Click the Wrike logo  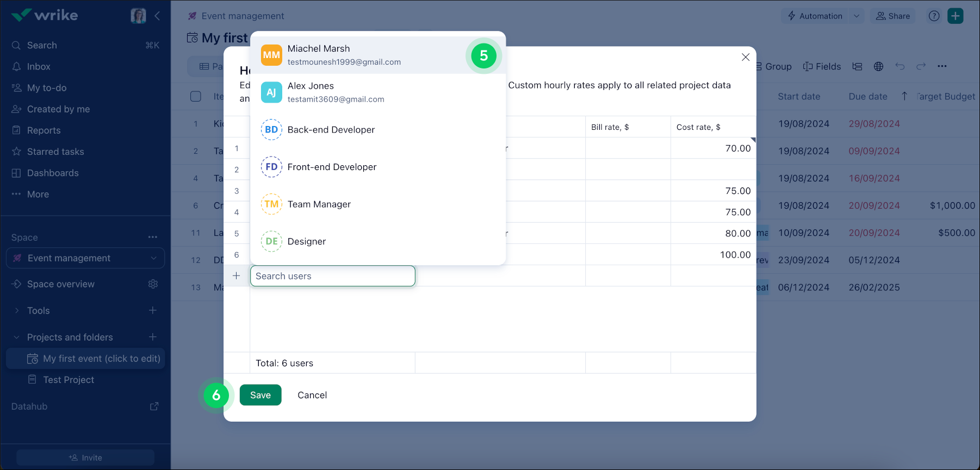click(x=45, y=15)
